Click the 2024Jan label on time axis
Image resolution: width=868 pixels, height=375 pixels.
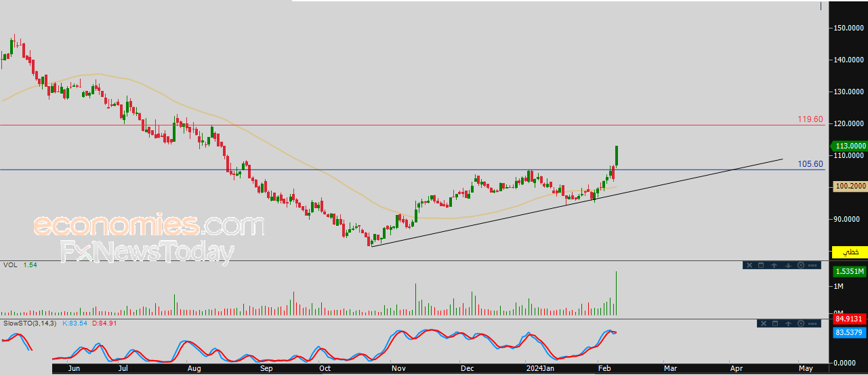539,369
